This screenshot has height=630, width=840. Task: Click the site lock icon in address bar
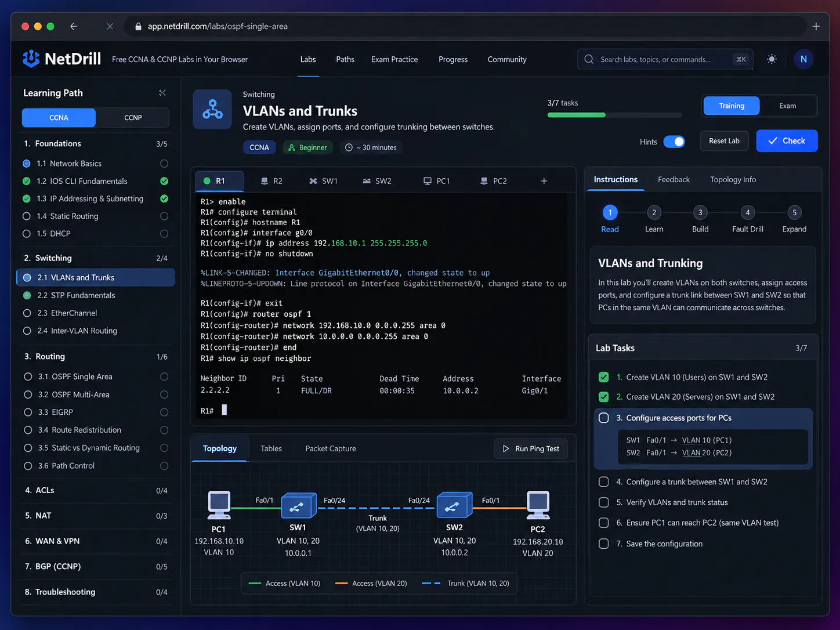[x=138, y=27]
